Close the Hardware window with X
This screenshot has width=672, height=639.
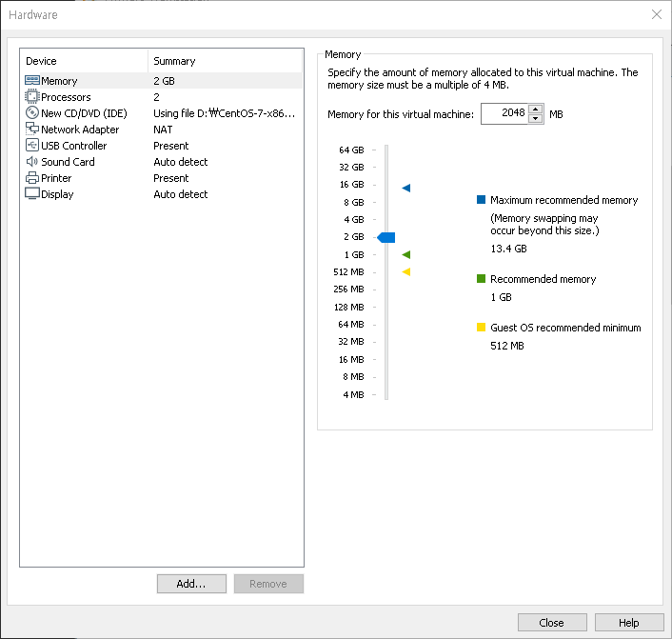pyautogui.click(x=657, y=14)
